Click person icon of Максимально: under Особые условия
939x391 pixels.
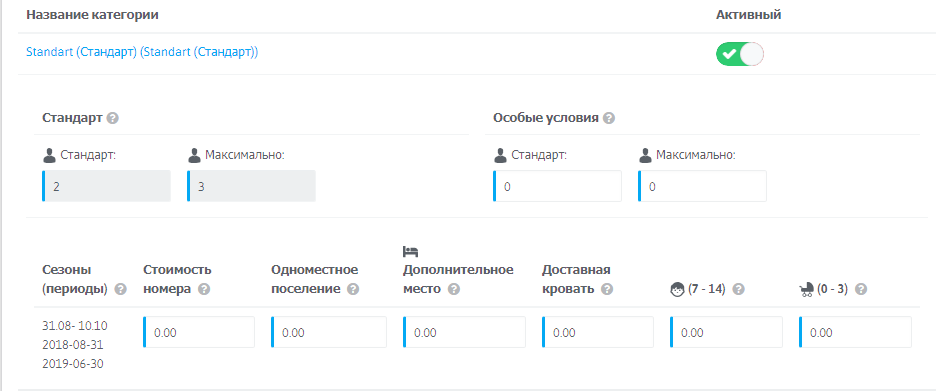645,156
